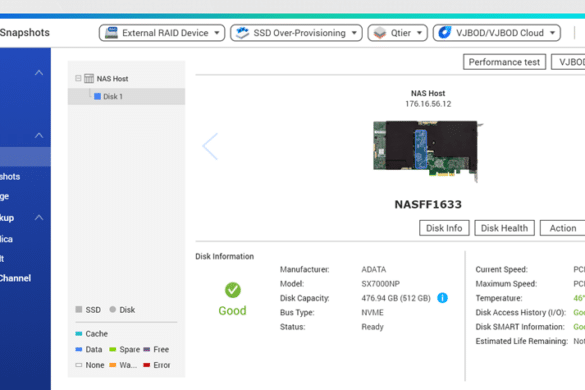Select Disk 1 in the tree
This screenshot has height=390, width=585.
tap(126, 96)
